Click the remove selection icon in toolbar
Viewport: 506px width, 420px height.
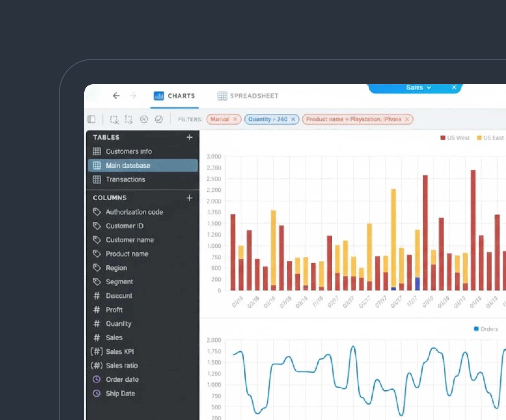[x=114, y=120]
